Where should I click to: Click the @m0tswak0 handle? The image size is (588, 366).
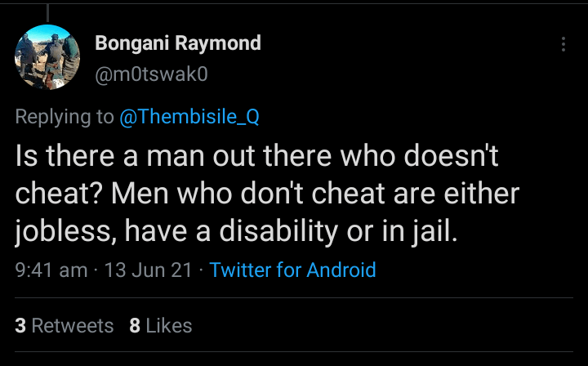(152, 74)
